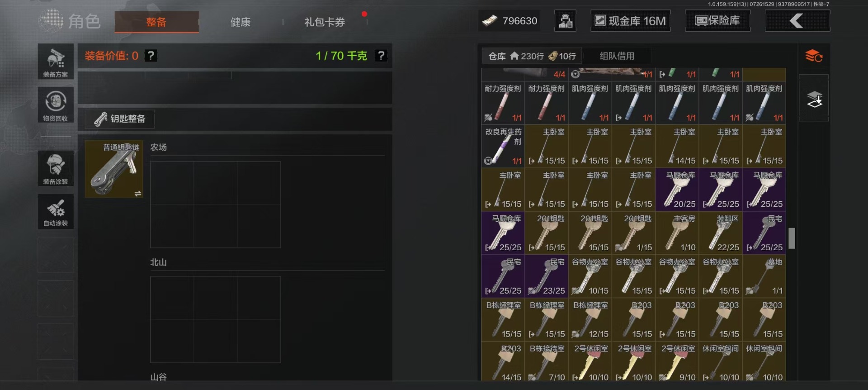The image size is (868, 390).
Task: Open the 物资回收 recycle icon
Action: [56, 105]
